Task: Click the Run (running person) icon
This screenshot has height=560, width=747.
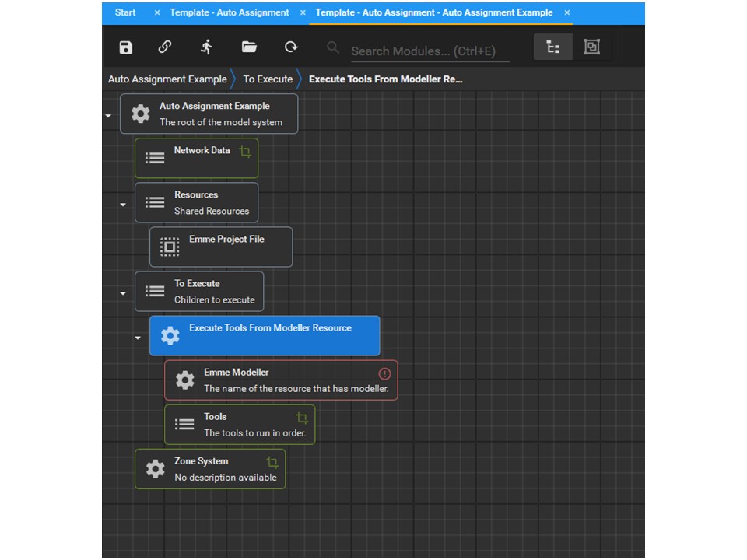Action: point(208,47)
